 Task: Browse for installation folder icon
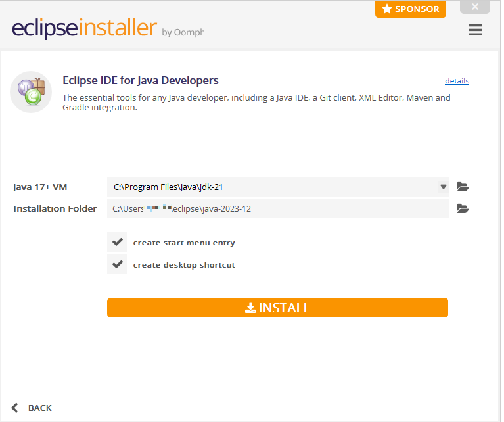(x=463, y=208)
